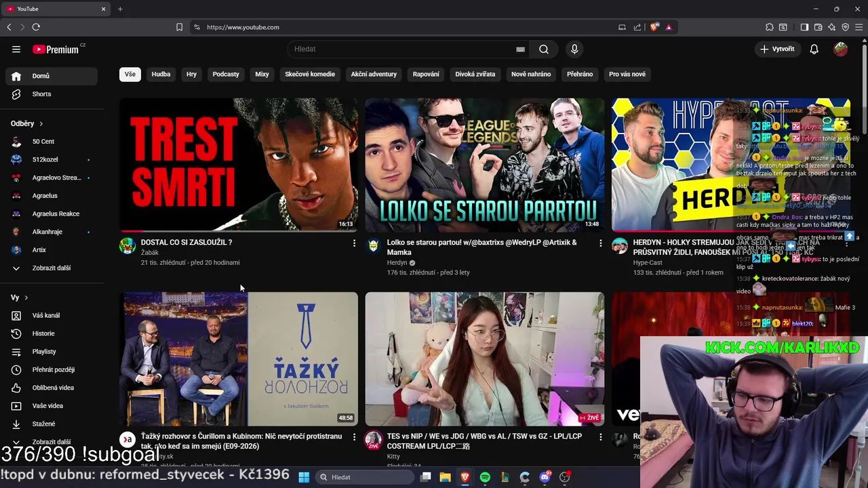Open the 512kozel subscription channel
This screenshot has width=868, height=488.
coord(52,159)
